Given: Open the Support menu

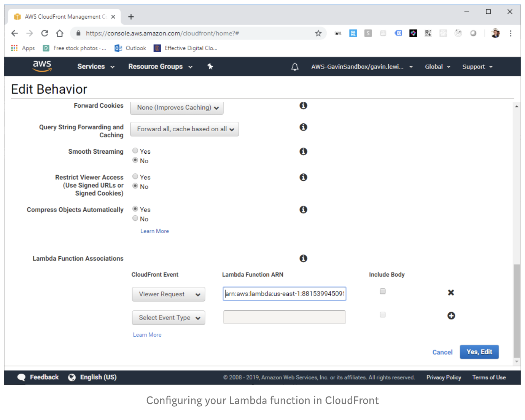Looking at the screenshot, I should tap(477, 67).
